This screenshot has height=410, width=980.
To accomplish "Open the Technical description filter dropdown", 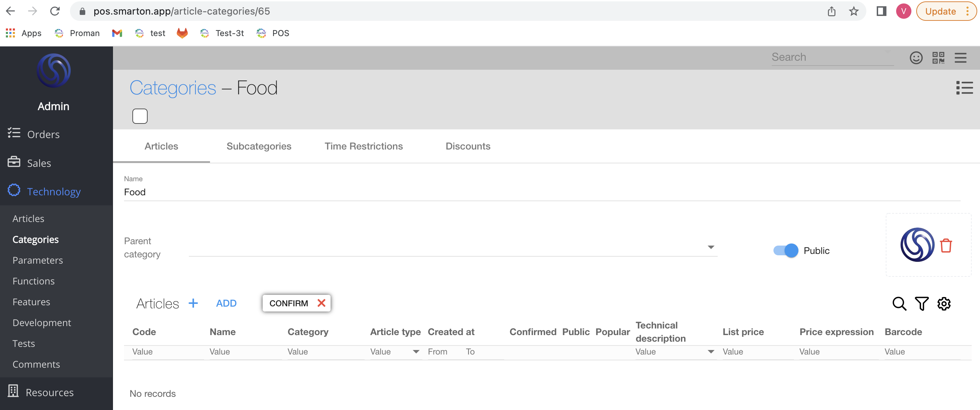I will [x=711, y=352].
